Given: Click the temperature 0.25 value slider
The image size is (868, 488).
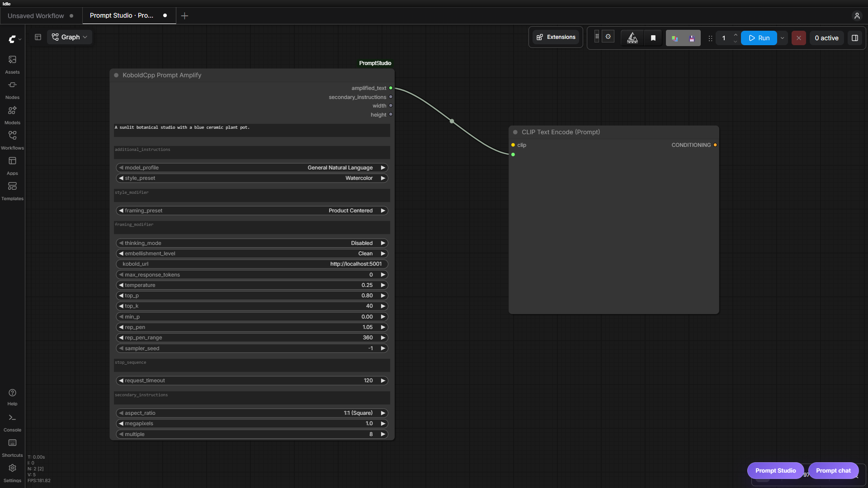Looking at the screenshot, I should tap(252, 285).
